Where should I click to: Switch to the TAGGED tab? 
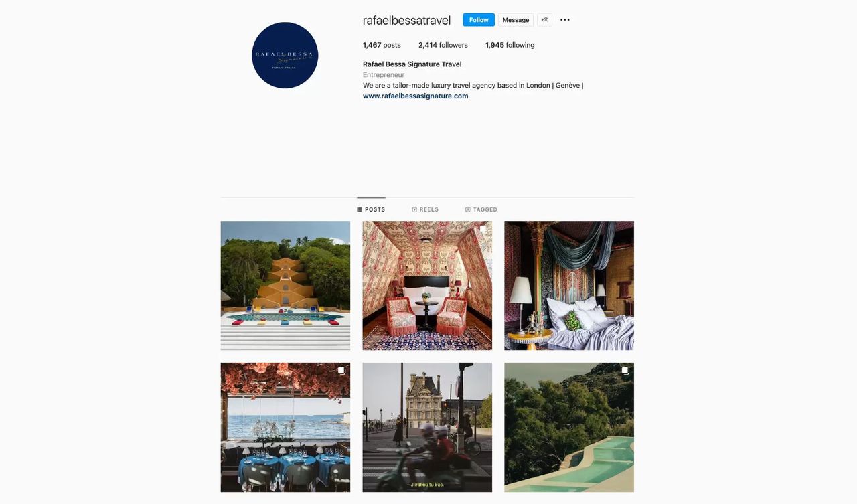click(481, 209)
